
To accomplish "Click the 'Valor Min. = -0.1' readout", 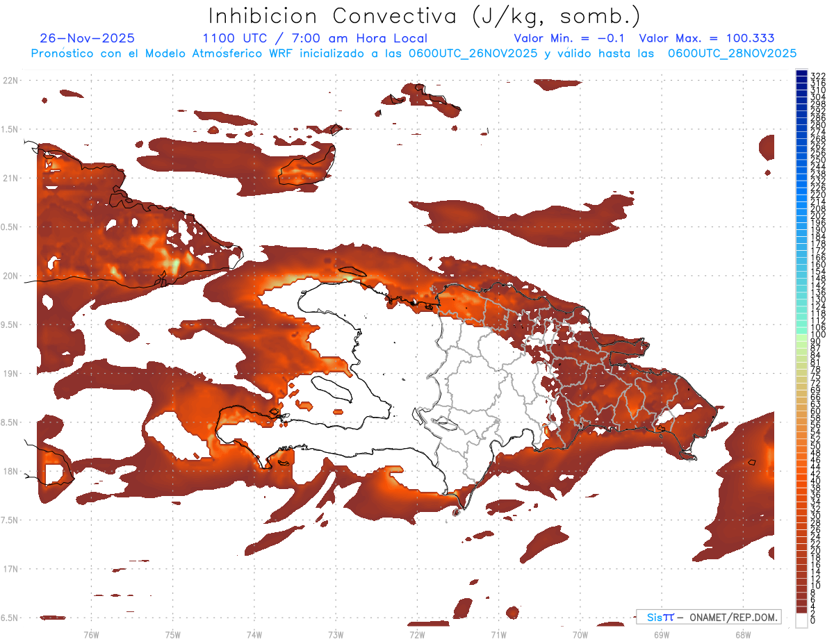I will [570, 39].
